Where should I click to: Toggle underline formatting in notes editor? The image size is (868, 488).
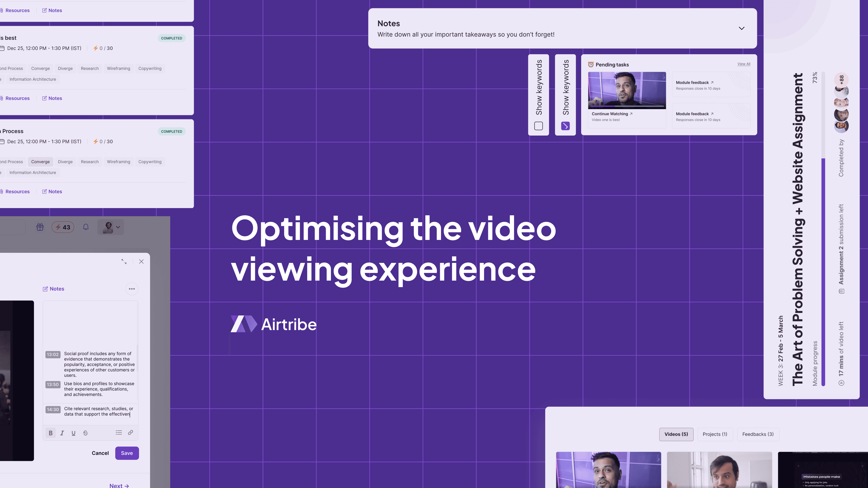73,433
